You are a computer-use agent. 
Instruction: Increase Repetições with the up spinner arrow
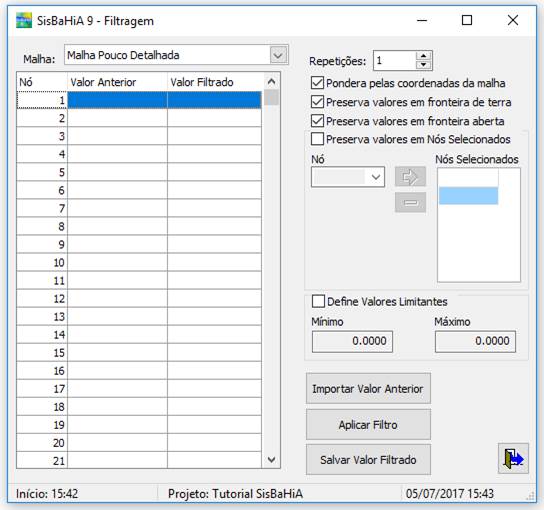point(423,56)
